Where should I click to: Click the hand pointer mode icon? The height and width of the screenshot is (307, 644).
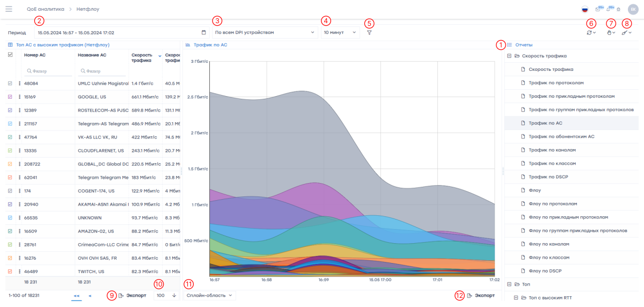[610, 33]
